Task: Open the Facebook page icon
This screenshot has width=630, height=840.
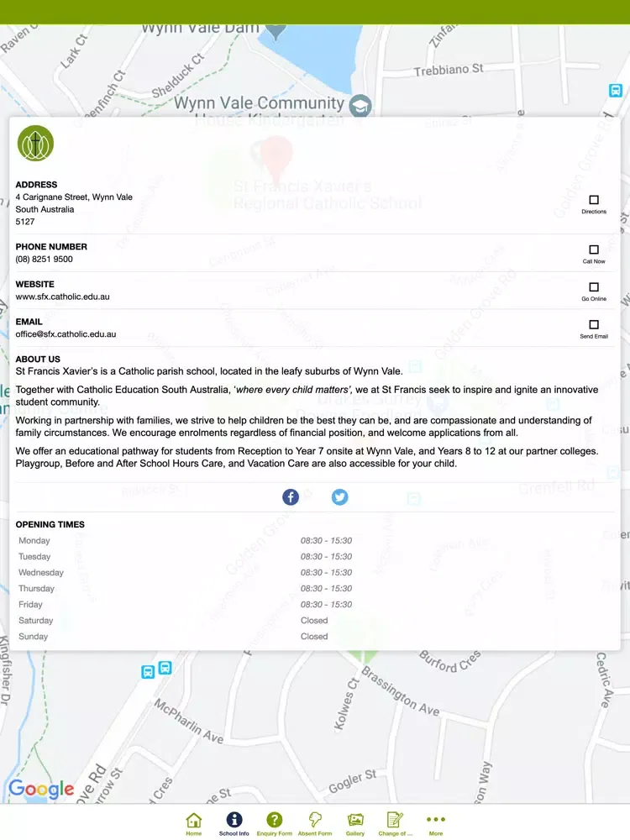Action: (x=291, y=497)
